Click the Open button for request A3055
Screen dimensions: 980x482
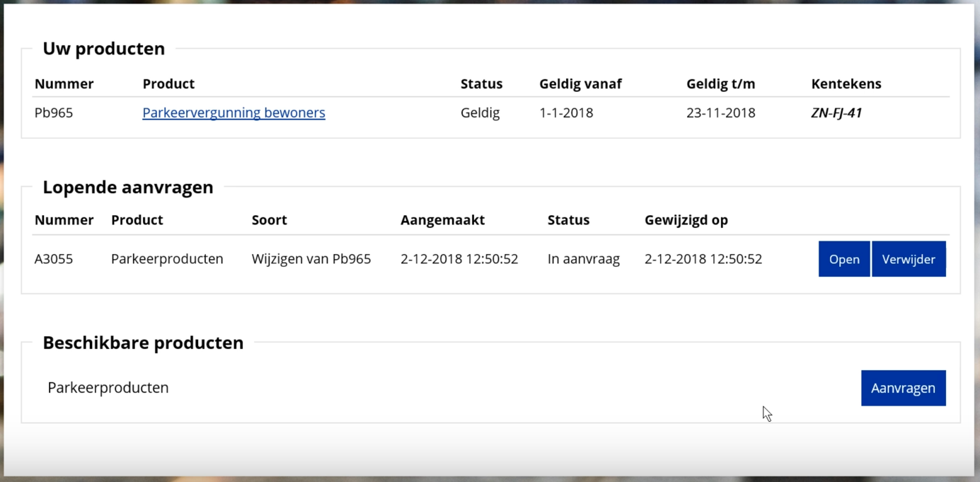point(843,259)
